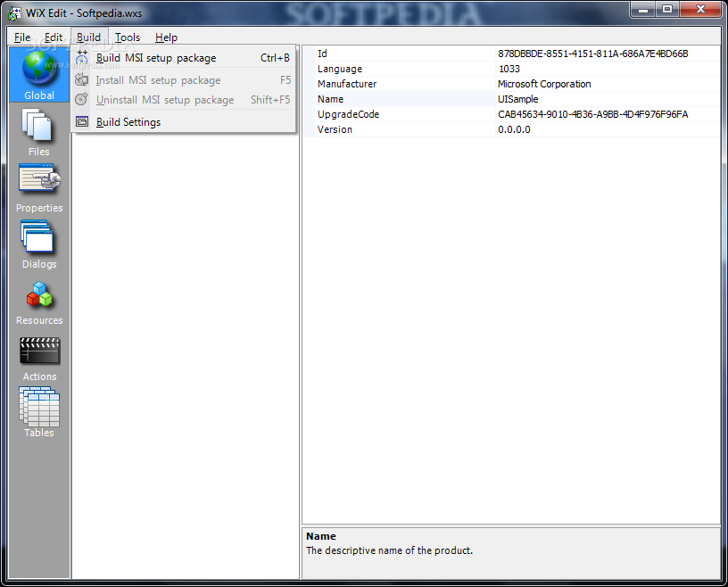Close the WiX Edit window
This screenshot has height=587, width=728.
[x=700, y=9]
